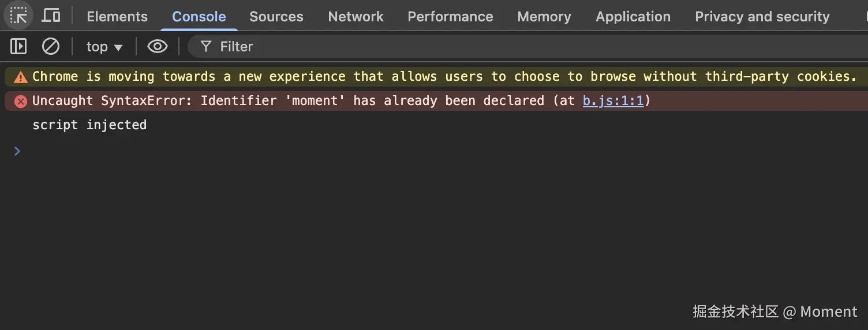Go to the Privacy and security tab
Viewport: 868px width, 330px height.
pyautogui.click(x=762, y=17)
